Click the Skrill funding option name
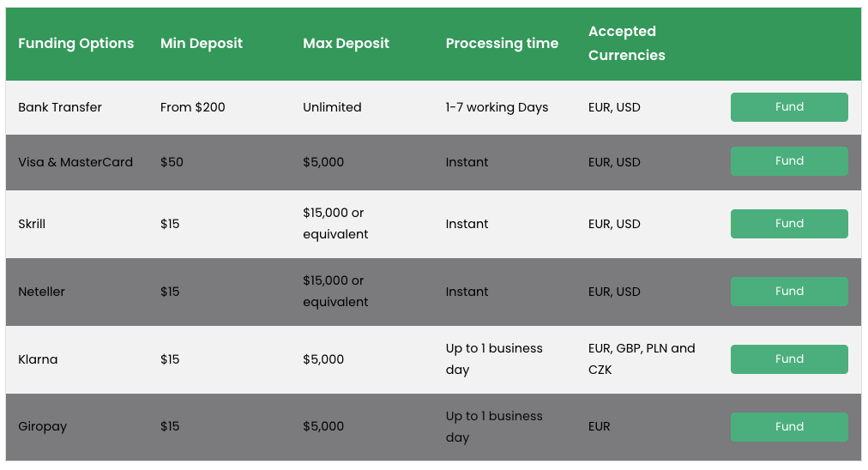Screen dimensions: 868x470 32,224
